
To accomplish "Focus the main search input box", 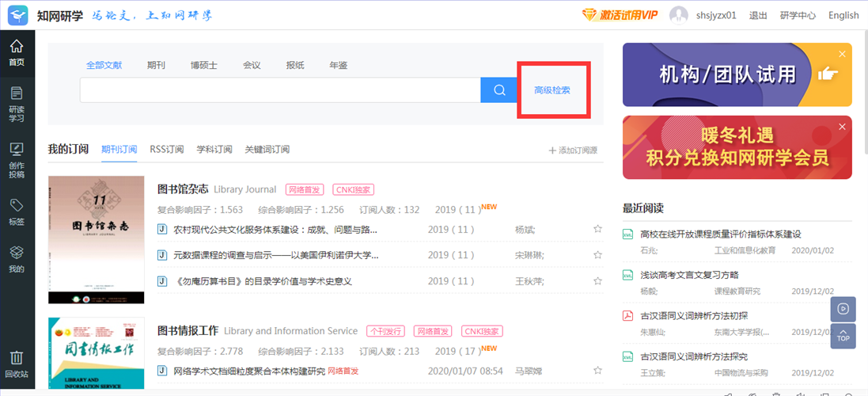I will coord(280,89).
